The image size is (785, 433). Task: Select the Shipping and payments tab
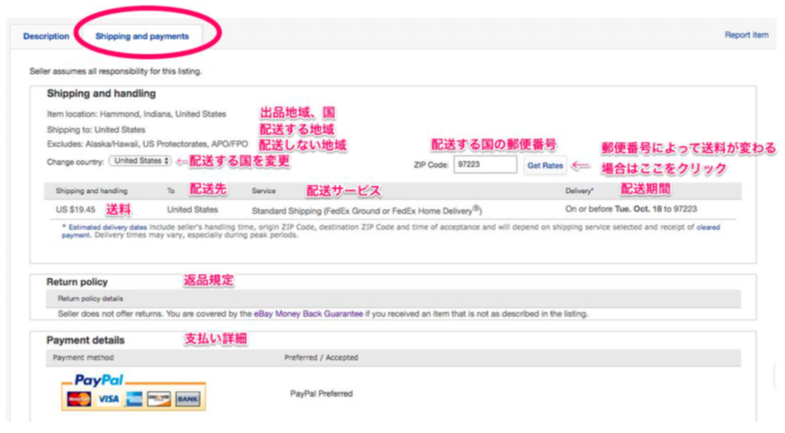click(141, 36)
